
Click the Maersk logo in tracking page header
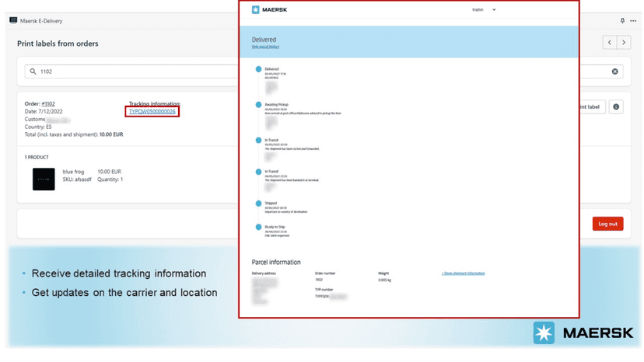[269, 9]
